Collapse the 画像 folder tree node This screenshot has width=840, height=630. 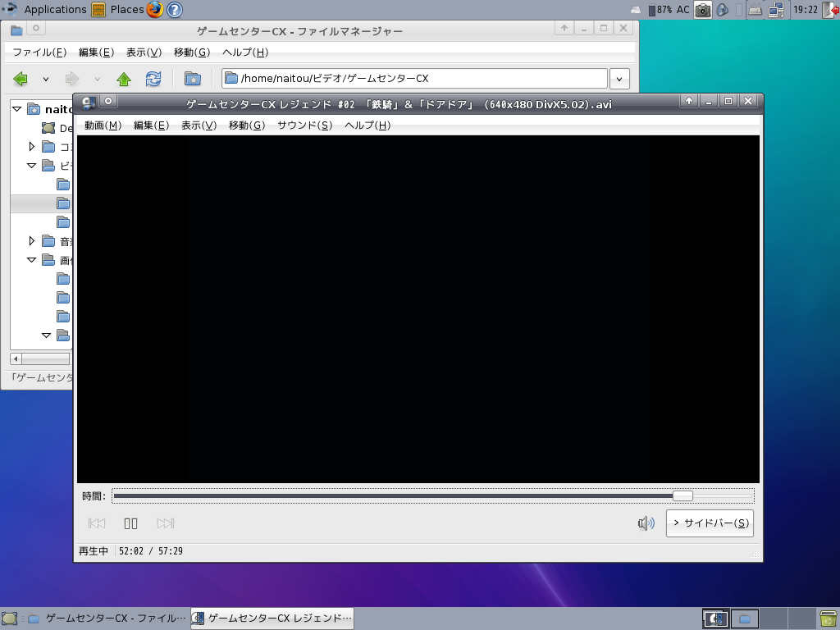pos(32,260)
